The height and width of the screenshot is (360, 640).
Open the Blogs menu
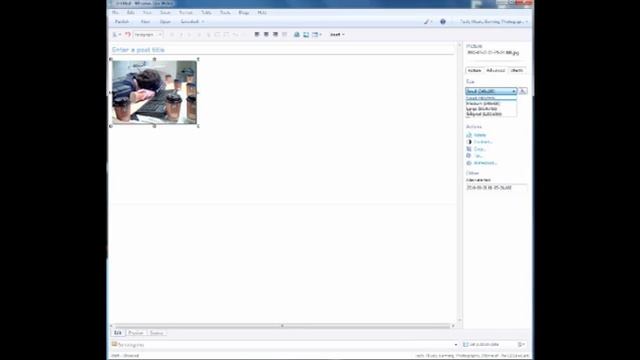point(244,13)
